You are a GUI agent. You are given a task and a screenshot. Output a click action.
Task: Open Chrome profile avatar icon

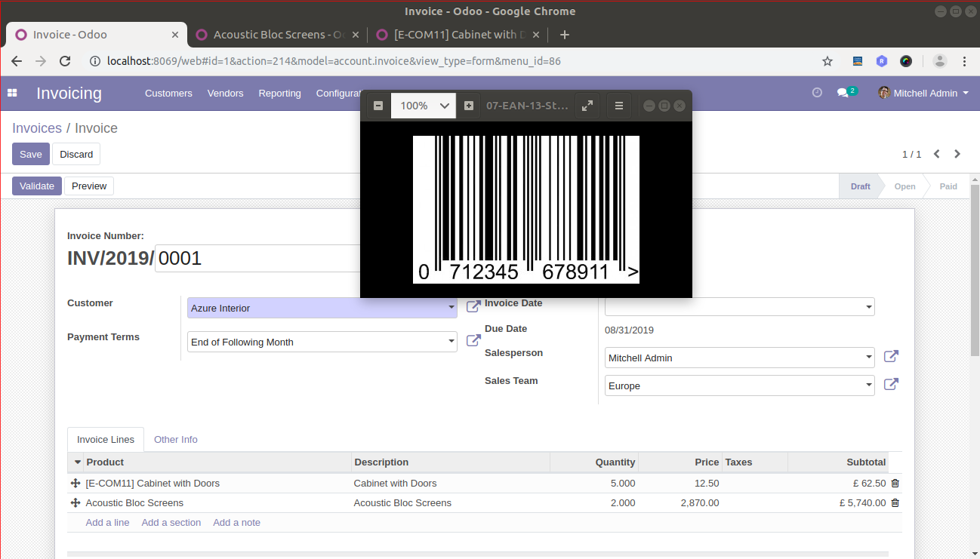(939, 61)
